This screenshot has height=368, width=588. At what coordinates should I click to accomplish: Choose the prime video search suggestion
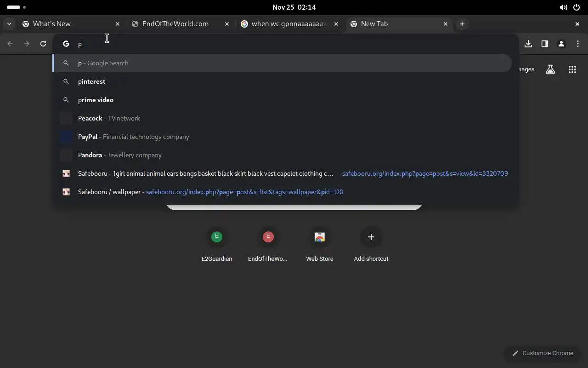[x=282, y=100]
